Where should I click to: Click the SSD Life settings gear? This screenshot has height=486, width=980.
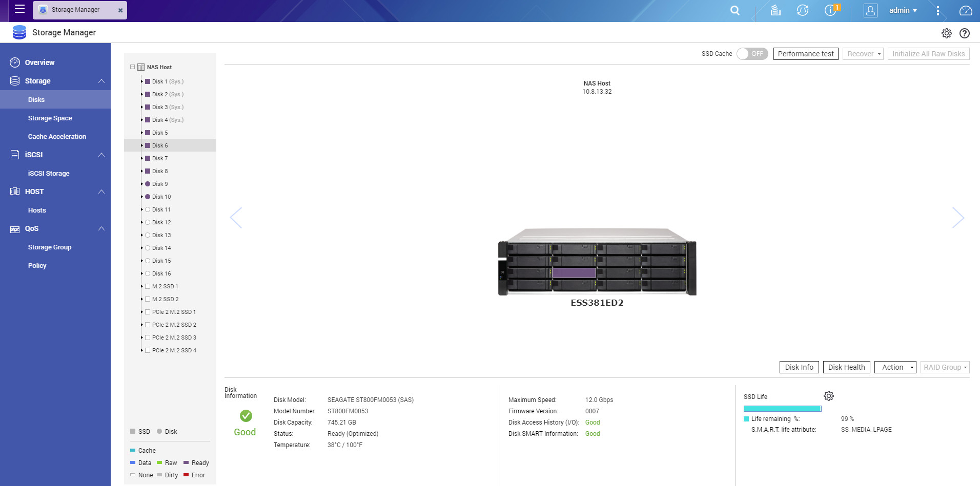pos(828,396)
